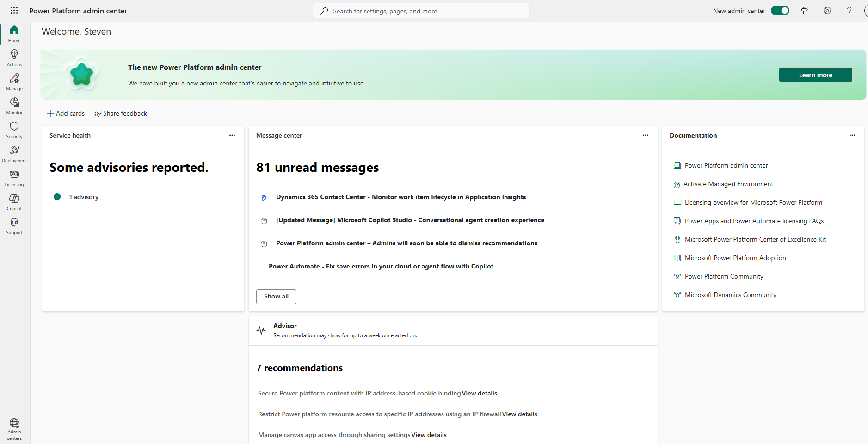
Task: Open Deployment in the sidebar
Action: pos(14,154)
